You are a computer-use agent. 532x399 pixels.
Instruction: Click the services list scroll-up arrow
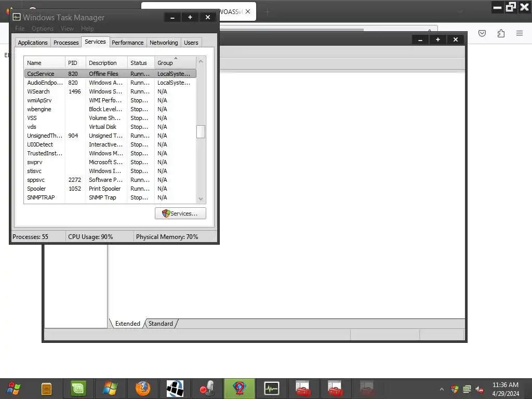[201, 61]
